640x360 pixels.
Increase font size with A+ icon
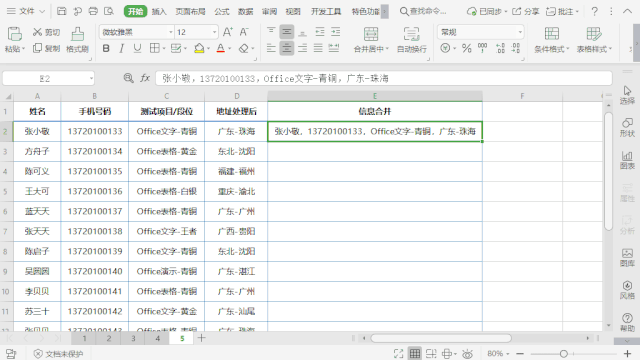coord(227,32)
